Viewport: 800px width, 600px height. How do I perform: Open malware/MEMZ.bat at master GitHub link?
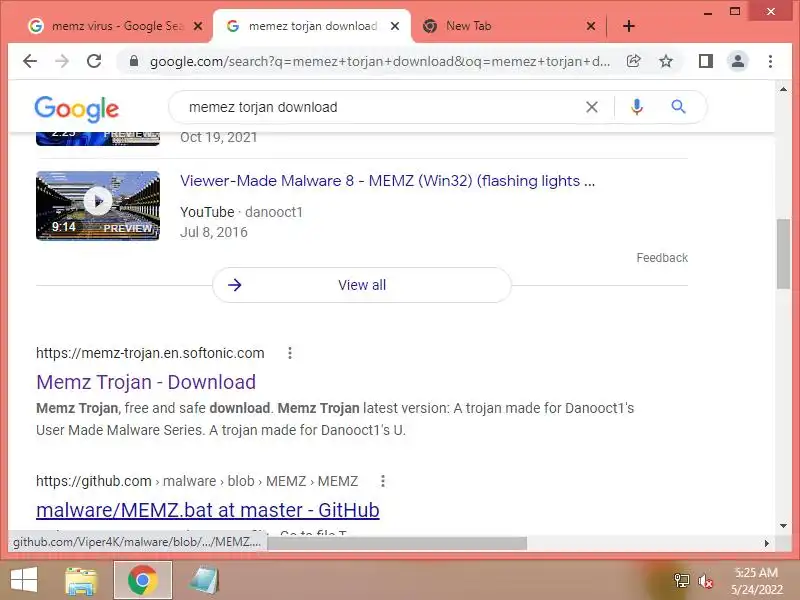208,510
